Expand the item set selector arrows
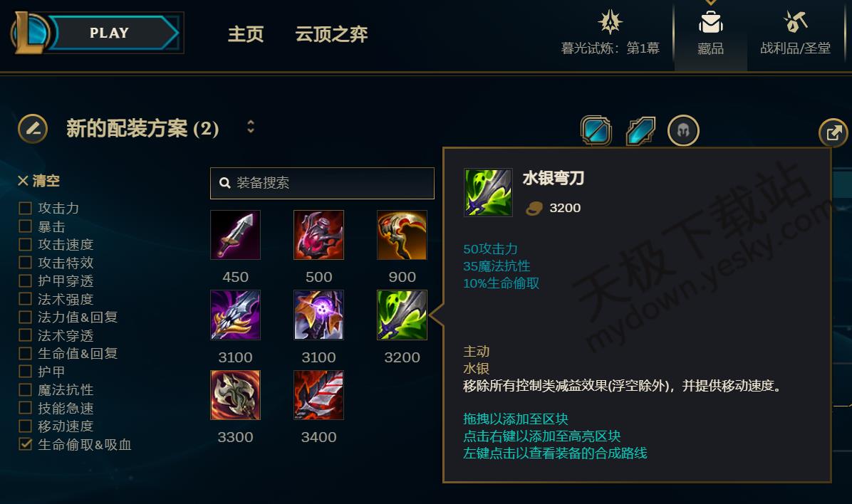 click(251, 127)
